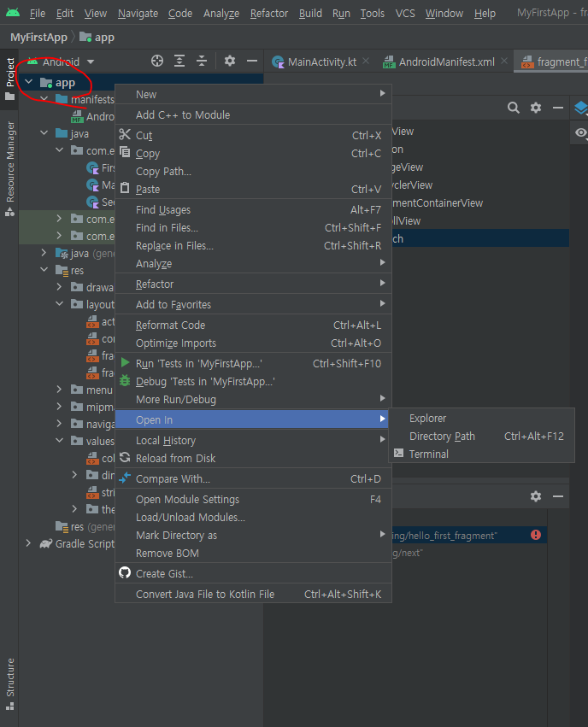
Task: Click the design surface layers icon
Action: coord(580,108)
